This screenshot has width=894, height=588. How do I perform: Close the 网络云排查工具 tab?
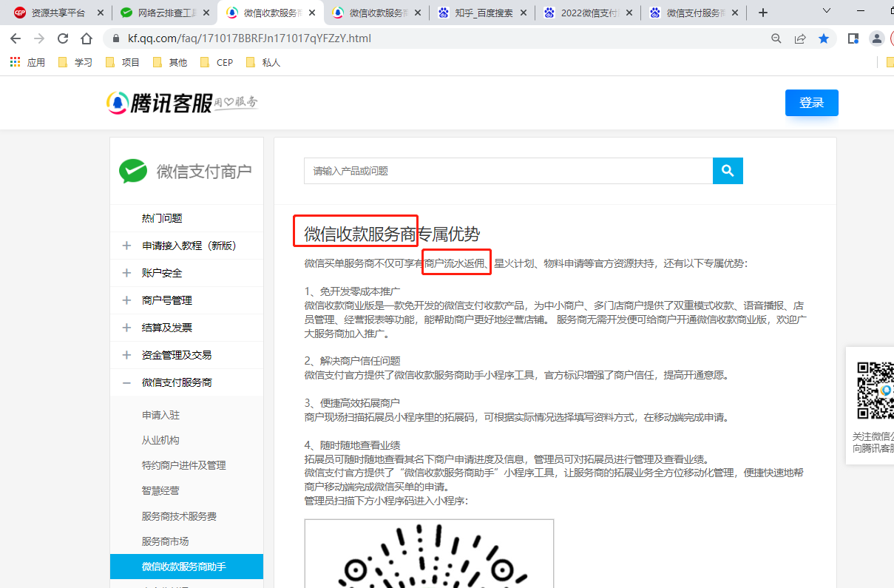206,13
